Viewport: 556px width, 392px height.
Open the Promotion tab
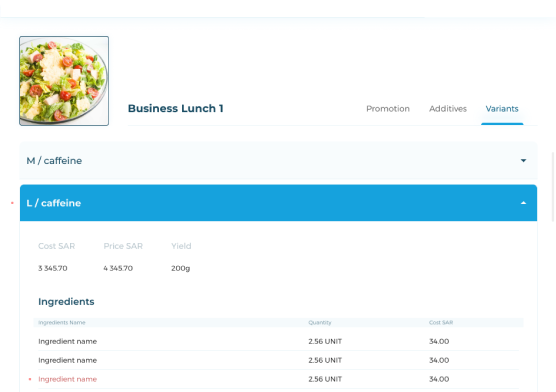[388, 109]
